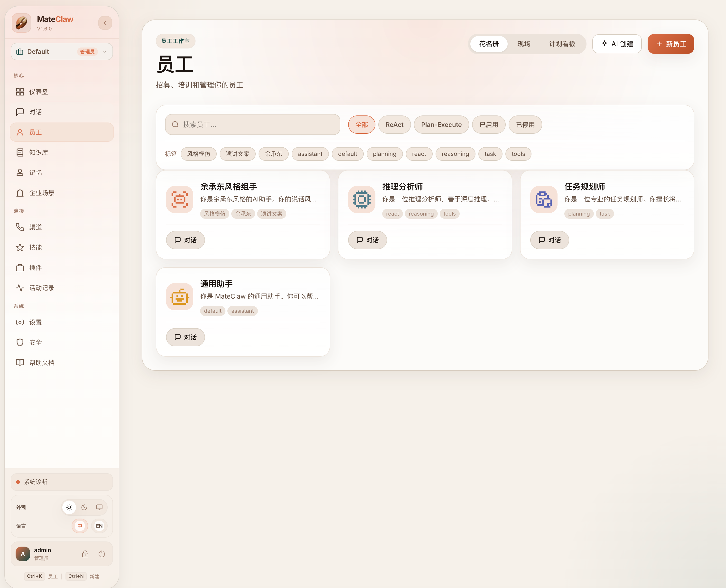Open the Default workspace dropdown

tap(62, 51)
